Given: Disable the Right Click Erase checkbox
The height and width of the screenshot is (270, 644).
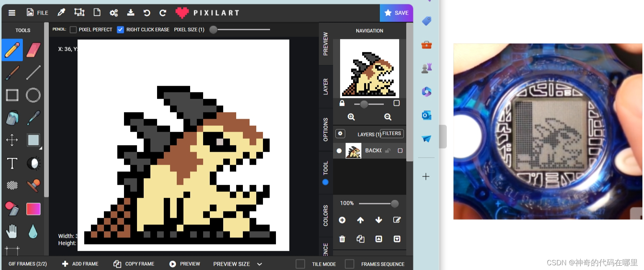Looking at the screenshot, I should tap(120, 29).
